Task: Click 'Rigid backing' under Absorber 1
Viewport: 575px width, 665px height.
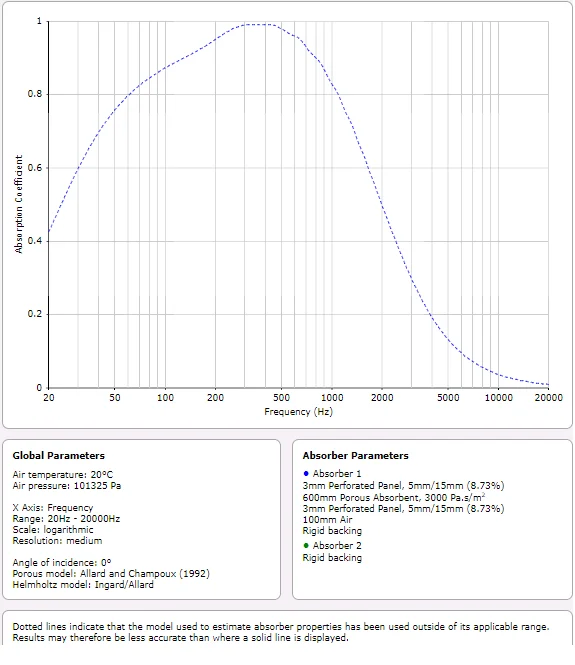Action: click(x=332, y=531)
